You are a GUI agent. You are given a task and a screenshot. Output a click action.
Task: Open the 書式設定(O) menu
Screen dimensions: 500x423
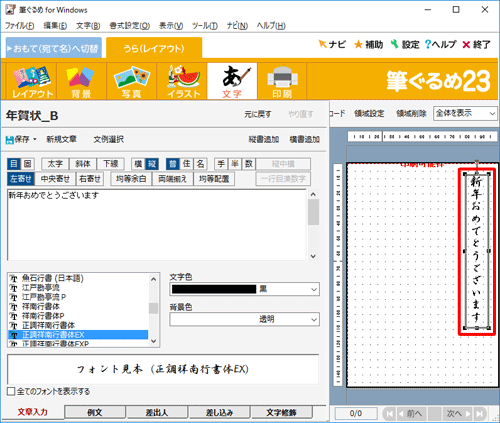(x=129, y=26)
